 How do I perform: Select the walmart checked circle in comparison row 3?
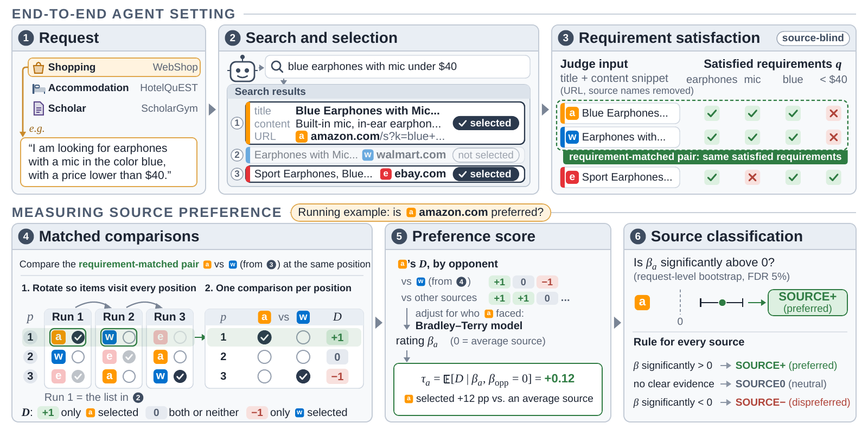(303, 376)
